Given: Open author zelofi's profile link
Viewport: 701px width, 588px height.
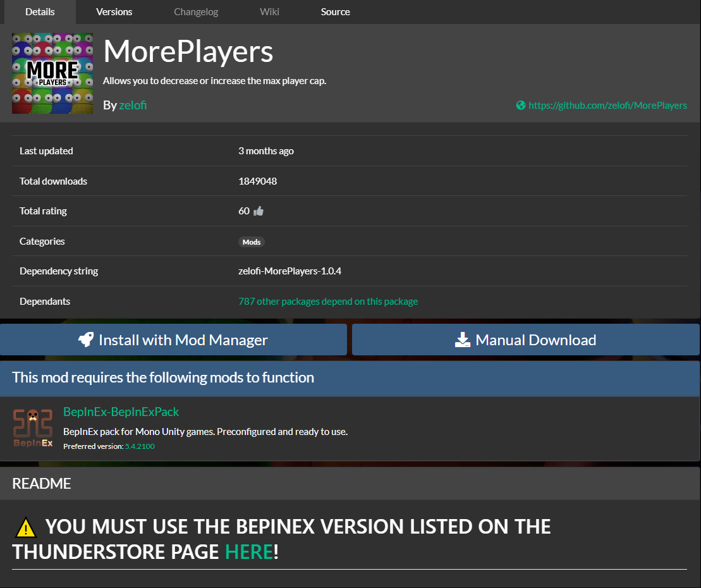Looking at the screenshot, I should (x=133, y=105).
